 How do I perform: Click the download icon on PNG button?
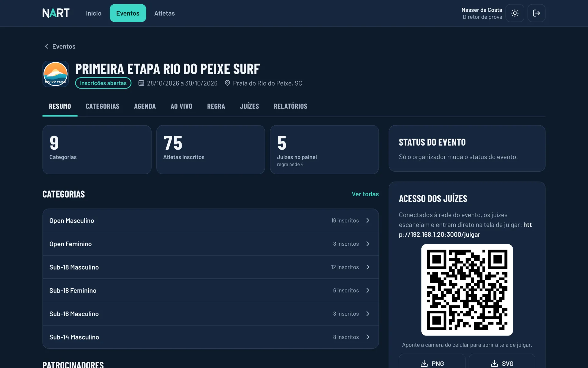point(424,363)
